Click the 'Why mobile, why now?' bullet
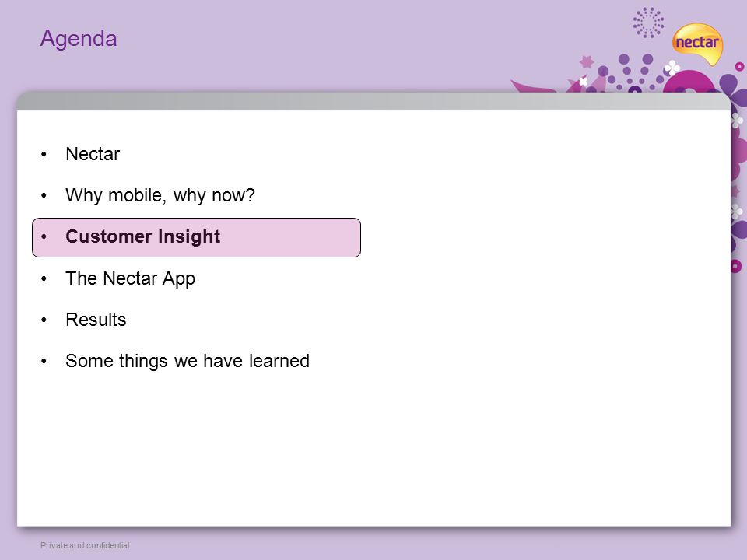This screenshot has height=560, width=747. (160, 195)
